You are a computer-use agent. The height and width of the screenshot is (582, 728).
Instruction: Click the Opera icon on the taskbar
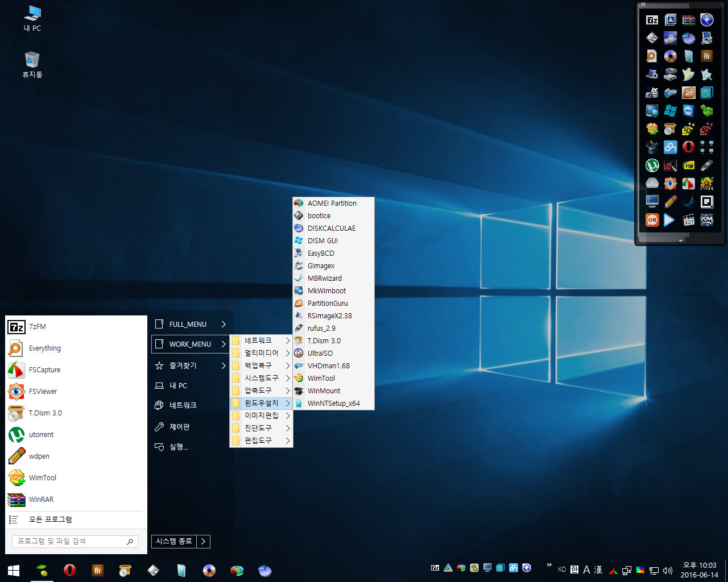[x=69, y=570]
